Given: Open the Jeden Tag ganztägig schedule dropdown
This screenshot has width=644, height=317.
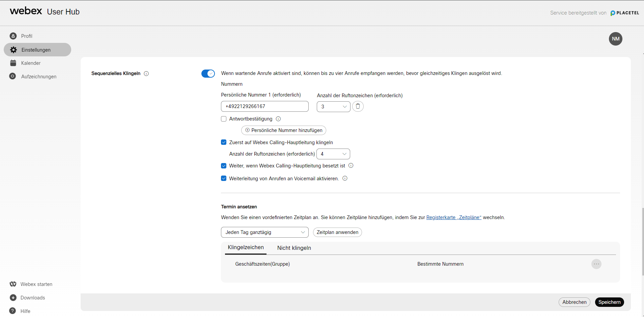Looking at the screenshot, I should 264,232.
